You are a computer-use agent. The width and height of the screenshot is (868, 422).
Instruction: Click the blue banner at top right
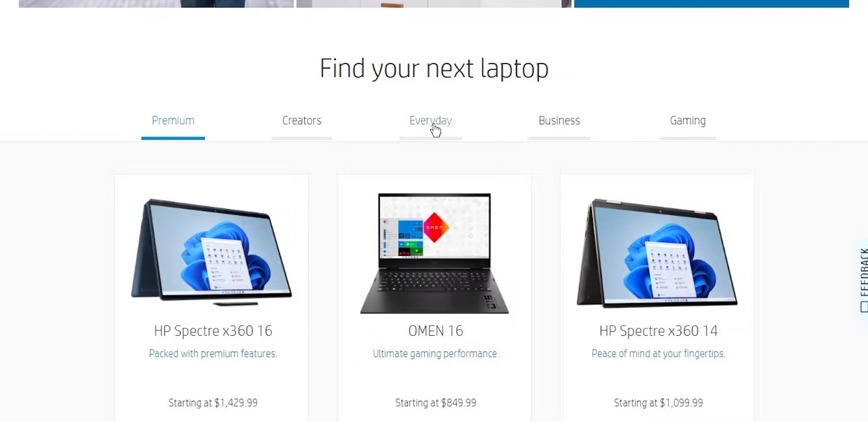click(x=711, y=3)
